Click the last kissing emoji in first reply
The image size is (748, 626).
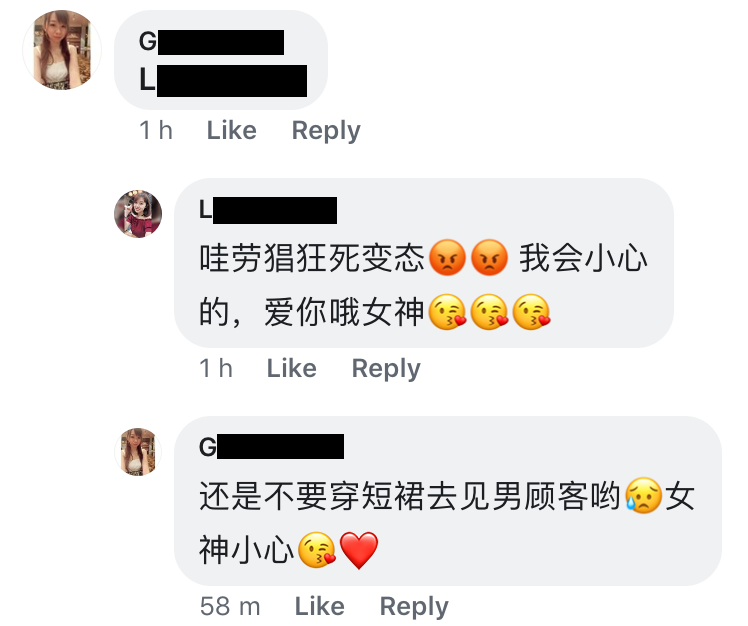coord(531,312)
